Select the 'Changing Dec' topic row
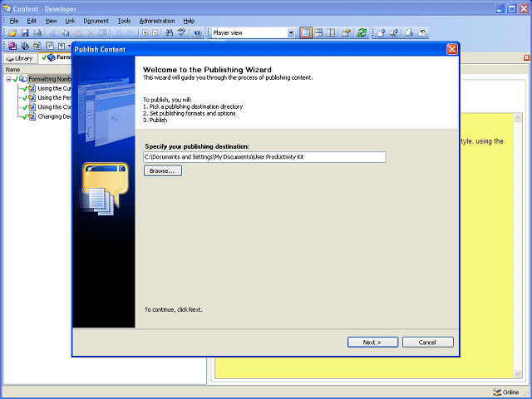The width and height of the screenshot is (532, 399). pos(54,116)
